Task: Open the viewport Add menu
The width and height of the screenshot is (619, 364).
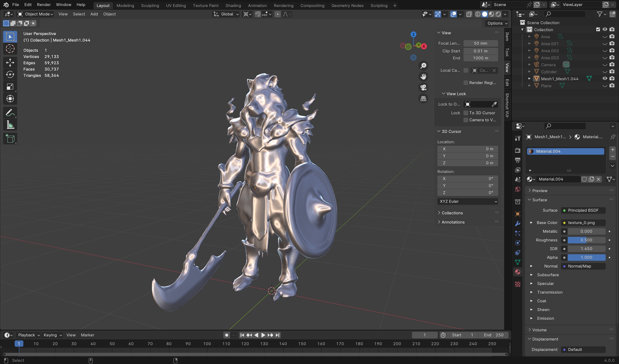Action: [x=94, y=14]
